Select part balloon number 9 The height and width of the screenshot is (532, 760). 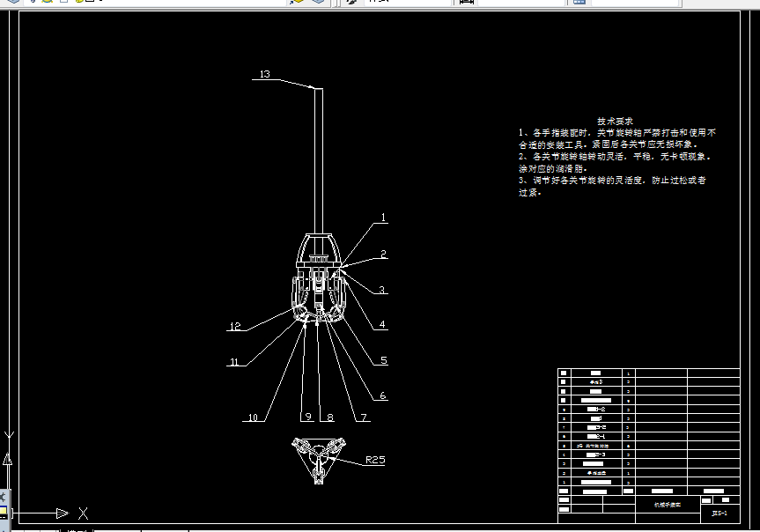tap(308, 417)
